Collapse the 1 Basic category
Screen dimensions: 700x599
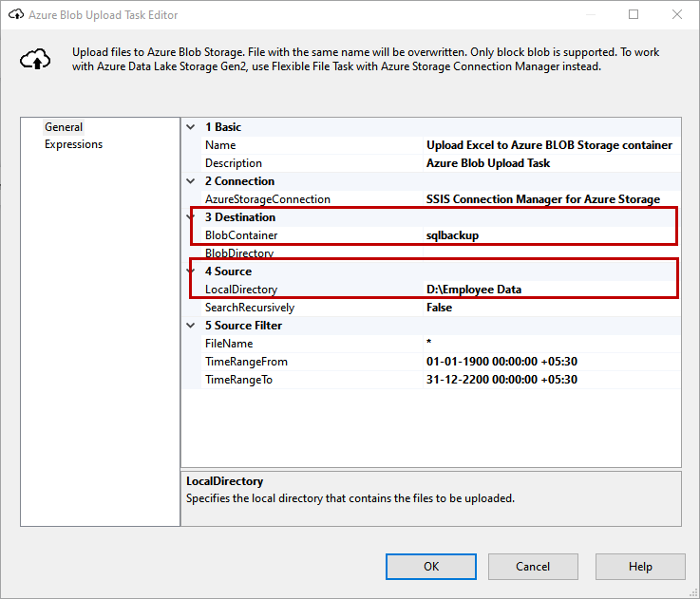(x=192, y=127)
